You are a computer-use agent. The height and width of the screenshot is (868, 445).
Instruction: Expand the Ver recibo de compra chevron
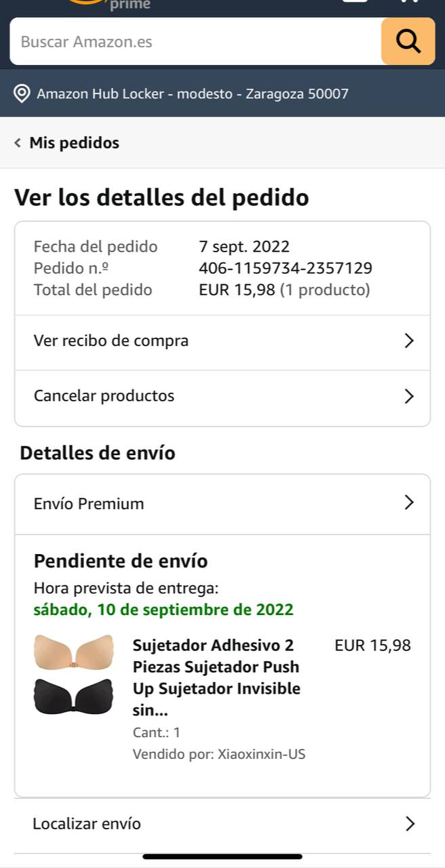point(409,340)
